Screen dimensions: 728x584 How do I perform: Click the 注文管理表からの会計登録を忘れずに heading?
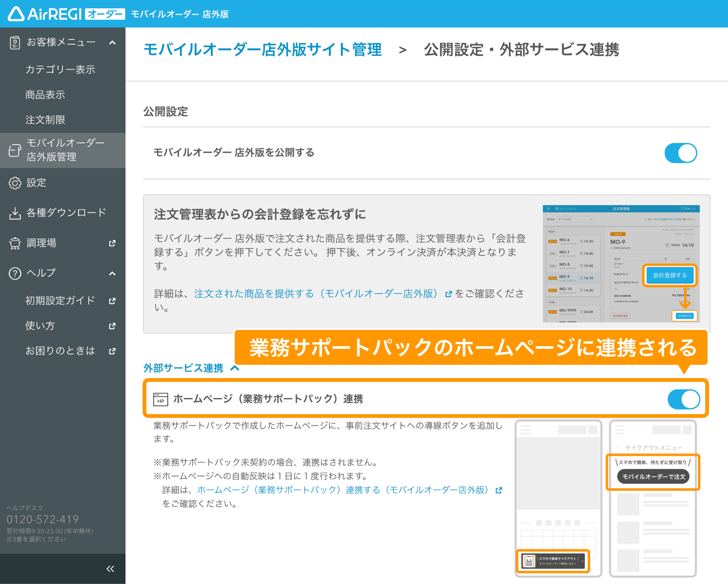point(260,214)
